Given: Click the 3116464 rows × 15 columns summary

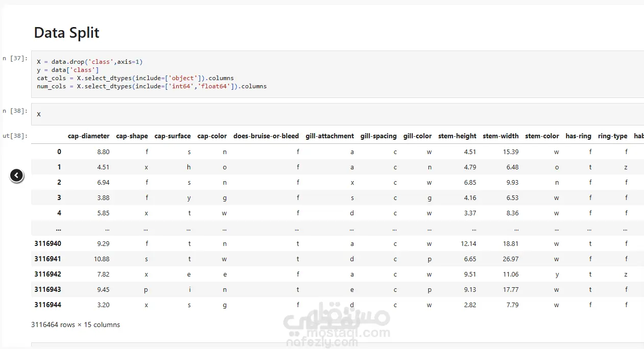Looking at the screenshot, I should [x=76, y=325].
